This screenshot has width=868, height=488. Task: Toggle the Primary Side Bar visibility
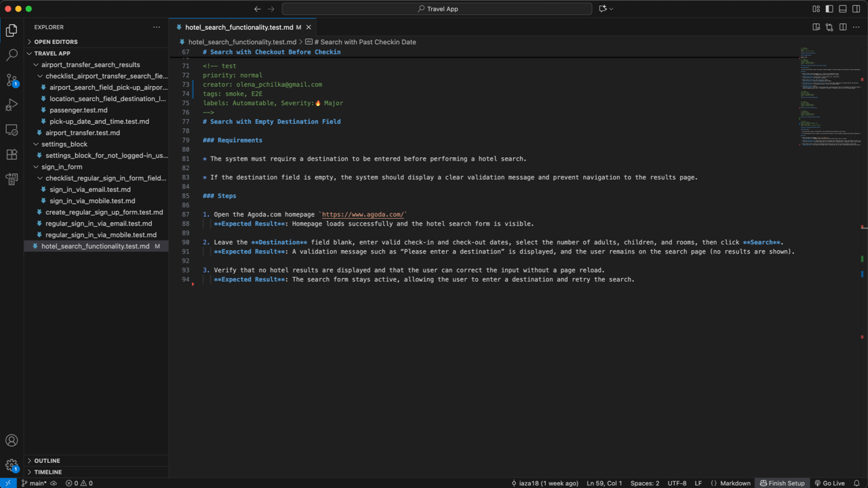[828, 9]
